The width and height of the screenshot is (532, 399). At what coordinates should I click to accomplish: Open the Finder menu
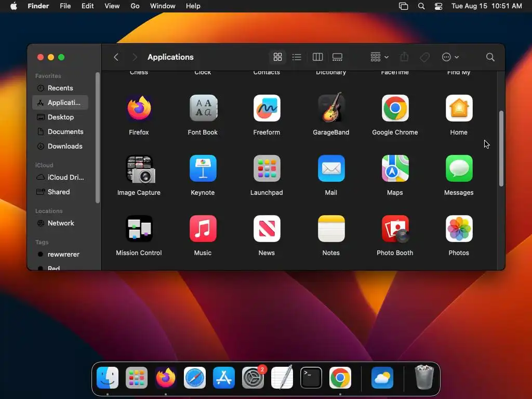click(x=38, y=6)
